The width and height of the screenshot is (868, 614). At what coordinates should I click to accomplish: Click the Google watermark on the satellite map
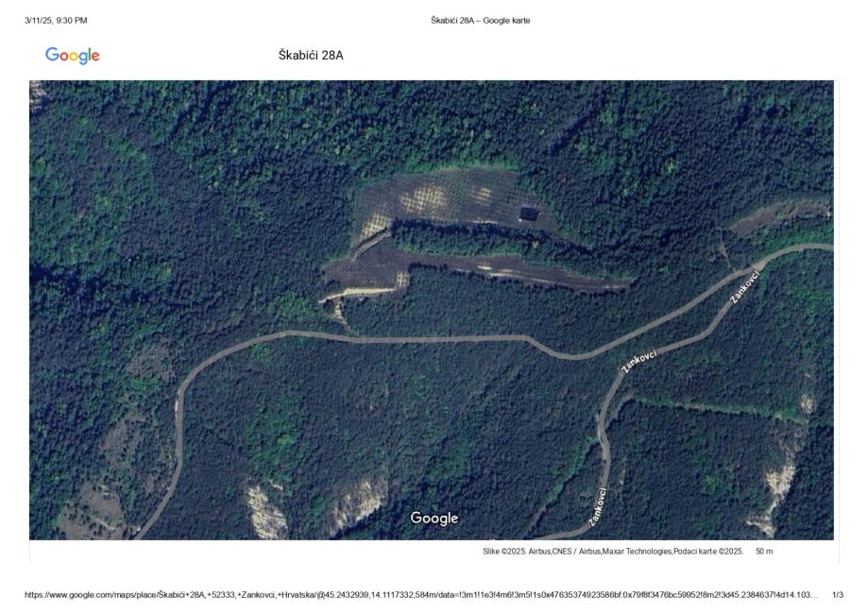(434, 519)
